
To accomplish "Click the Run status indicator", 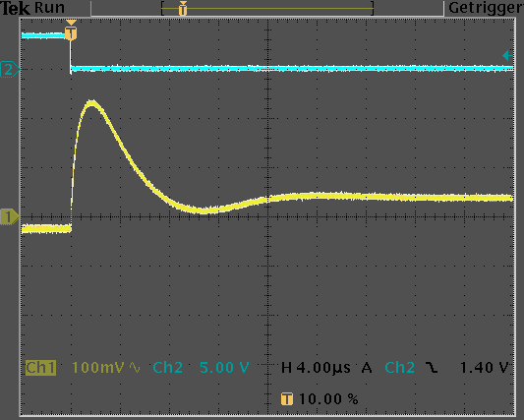I will pyautogui.click(x=49, y=8).
